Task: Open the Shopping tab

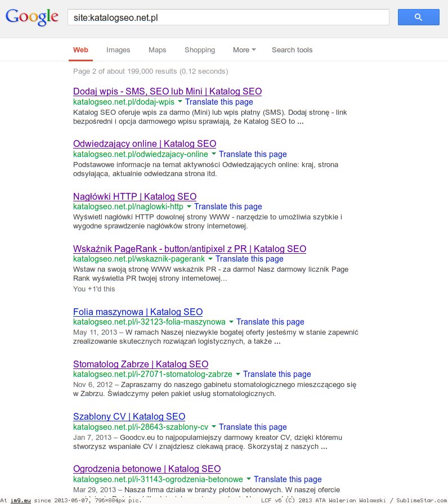Action: (200, 50)
